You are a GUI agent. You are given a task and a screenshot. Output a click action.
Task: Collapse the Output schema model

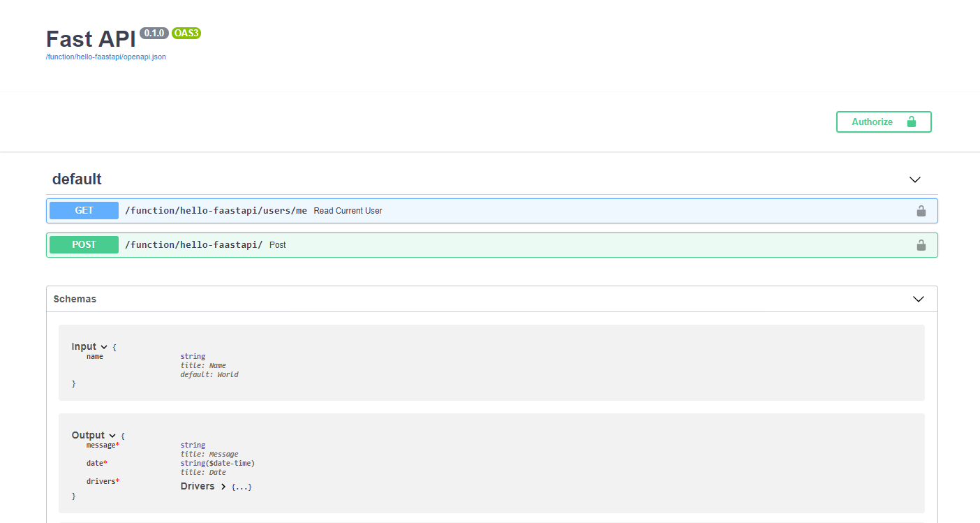click(x=112, y=435)
